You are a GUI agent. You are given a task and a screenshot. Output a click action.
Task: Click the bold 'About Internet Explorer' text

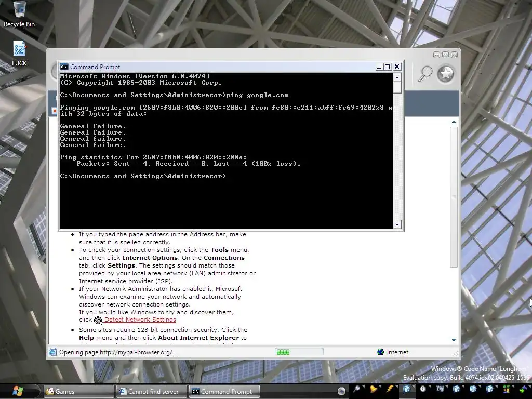pyautogui.click(x=198, y=338)
